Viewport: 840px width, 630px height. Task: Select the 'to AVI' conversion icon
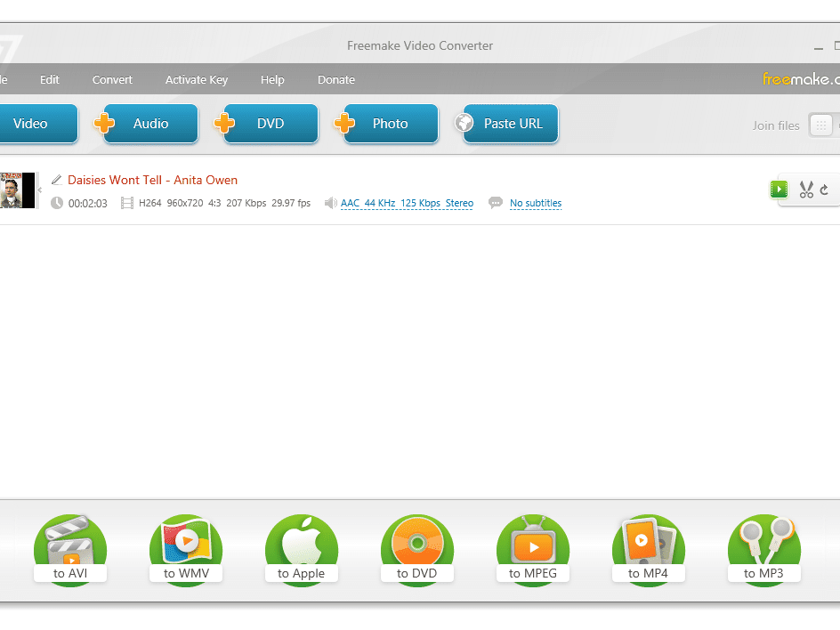(70, 546)
